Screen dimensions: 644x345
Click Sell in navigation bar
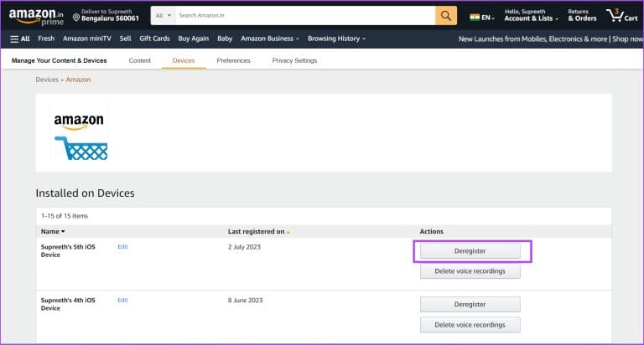tap(125, 39)
